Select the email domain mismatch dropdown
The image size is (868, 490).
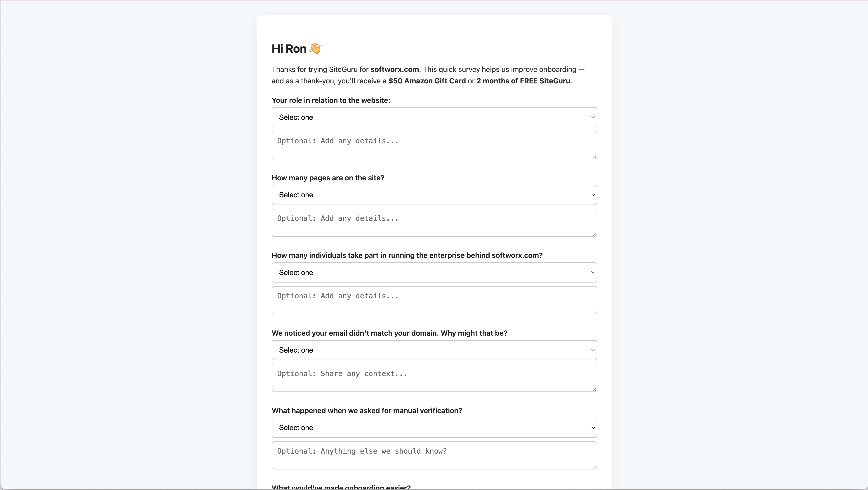[x=434, y=350]
